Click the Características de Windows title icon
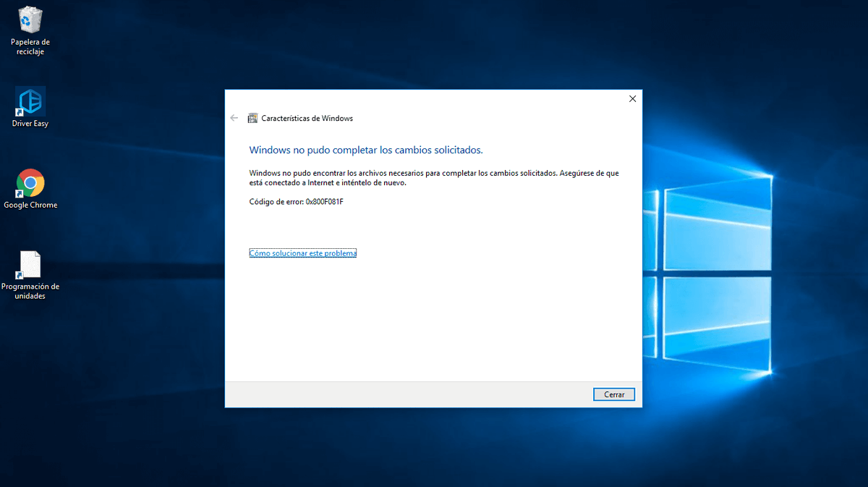Image resolution: width=868 pixels, height=487 pixels. coord(252,118)
